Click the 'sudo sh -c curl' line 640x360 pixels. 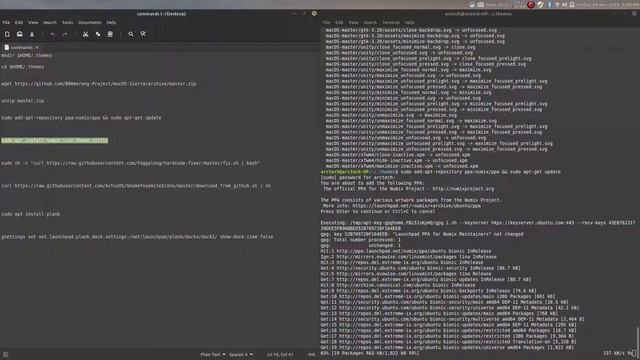[130, 163]
